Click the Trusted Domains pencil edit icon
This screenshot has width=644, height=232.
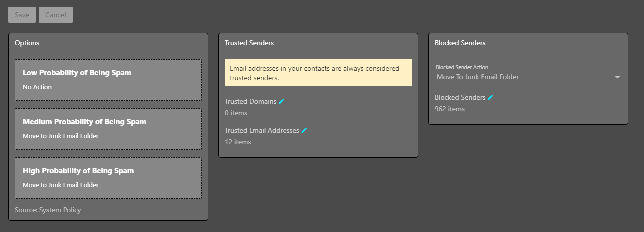point(282,101)
